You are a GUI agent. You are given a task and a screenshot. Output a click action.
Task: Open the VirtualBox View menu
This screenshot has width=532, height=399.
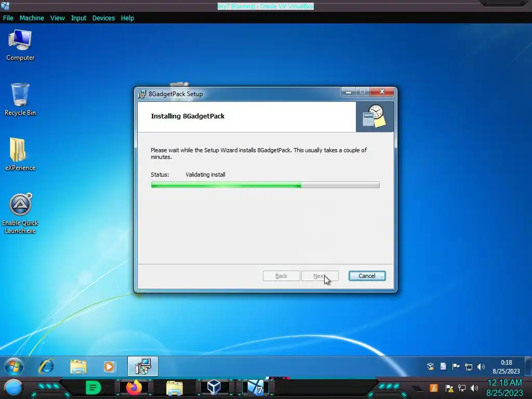[57, 18]
